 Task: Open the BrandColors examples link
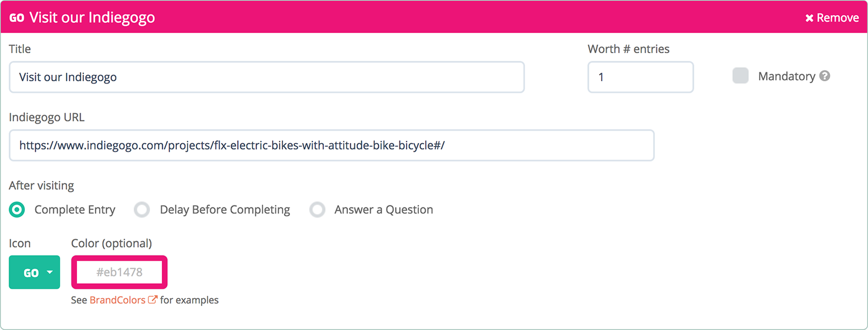[117, 300]
